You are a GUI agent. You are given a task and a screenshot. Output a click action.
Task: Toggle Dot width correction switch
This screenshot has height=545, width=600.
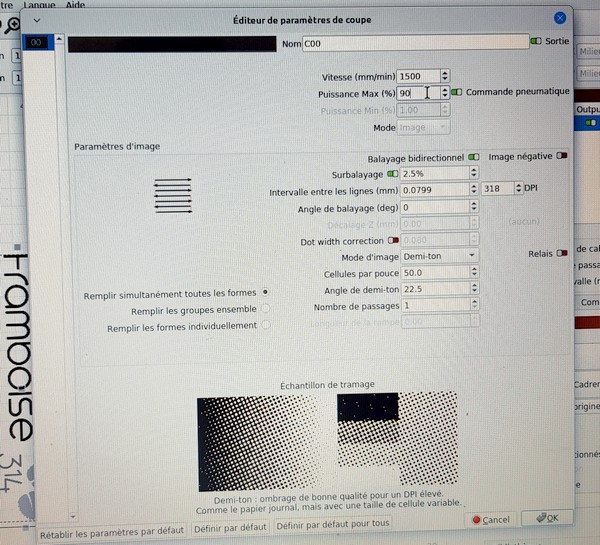click(x=393, y=240)
